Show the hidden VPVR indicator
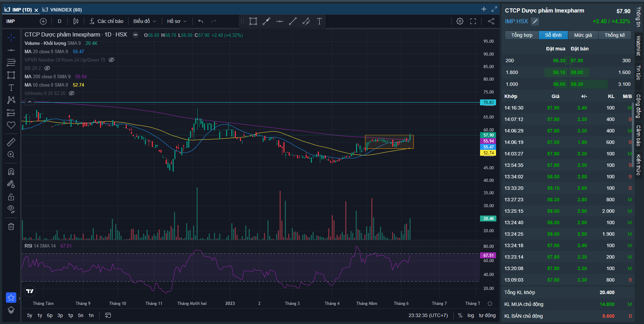This screenshot has width=644, height=324. [112, 60]
